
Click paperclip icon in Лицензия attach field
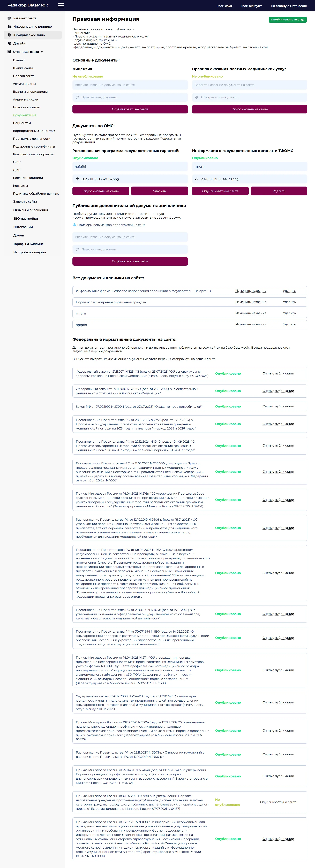(x=77, y=97)
